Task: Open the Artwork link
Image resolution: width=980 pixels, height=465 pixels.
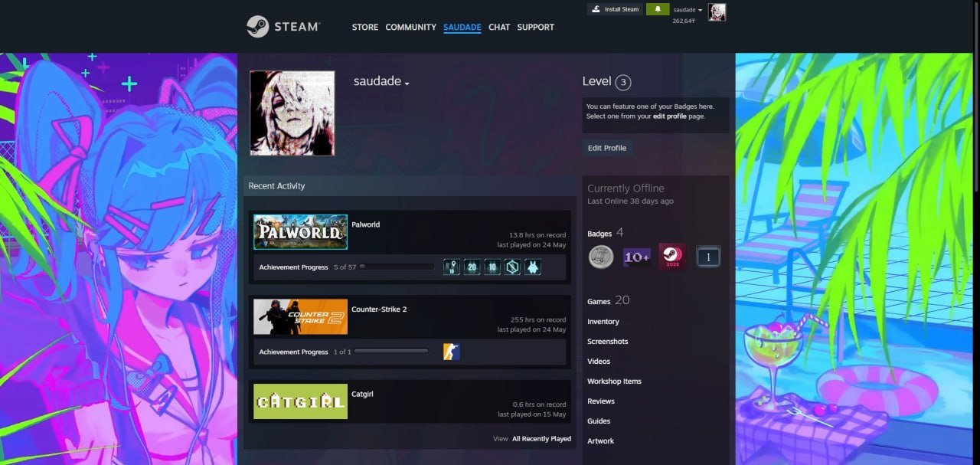Action: (600, 441)
